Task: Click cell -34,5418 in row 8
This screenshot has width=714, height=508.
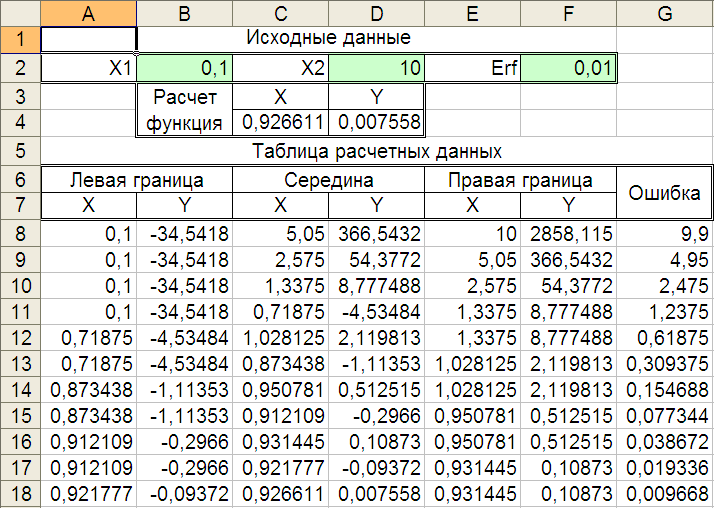Action: click(x=184, y=234)
